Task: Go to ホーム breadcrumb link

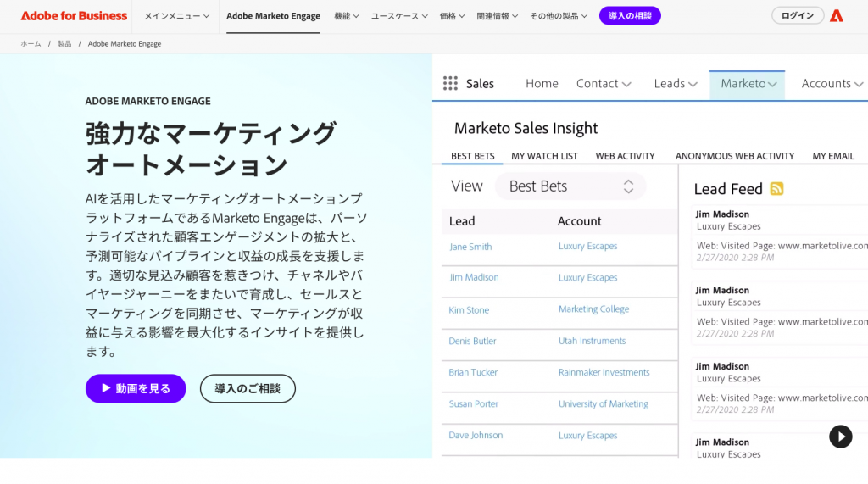Action: (x=31, y=43)
